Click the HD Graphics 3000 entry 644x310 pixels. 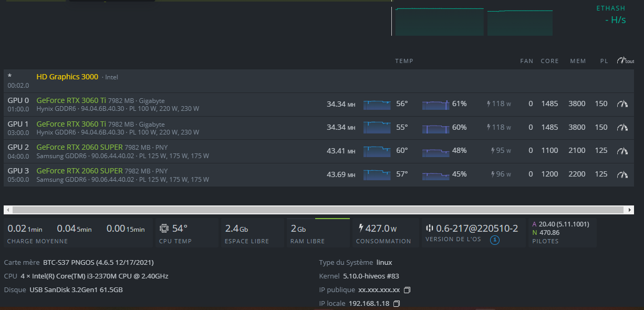(x=67, y=77)
